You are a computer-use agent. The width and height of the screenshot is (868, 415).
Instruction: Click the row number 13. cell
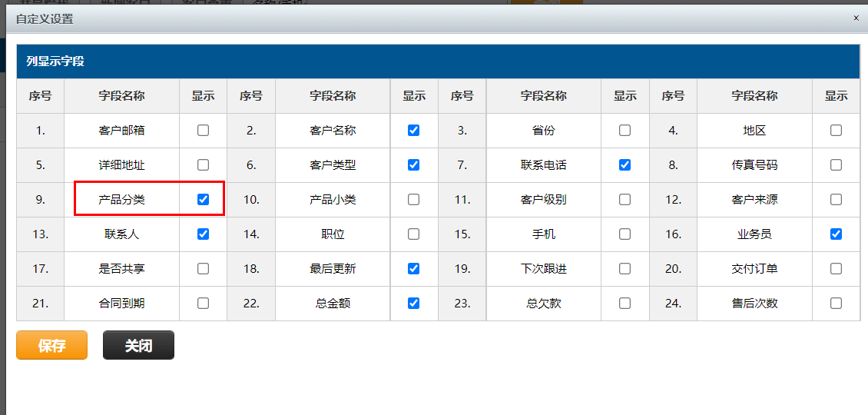click(41, 234)
